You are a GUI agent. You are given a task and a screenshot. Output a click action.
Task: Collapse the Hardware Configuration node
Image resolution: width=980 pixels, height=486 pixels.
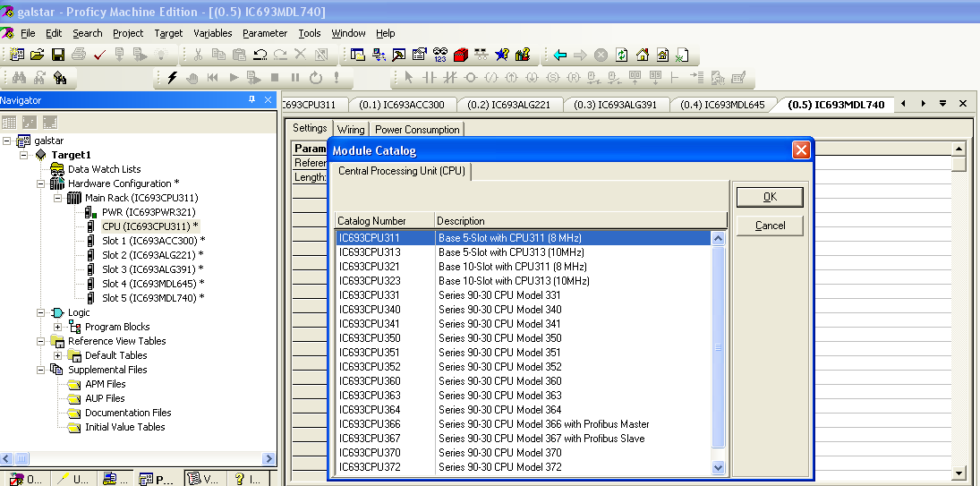pos(40,183)
